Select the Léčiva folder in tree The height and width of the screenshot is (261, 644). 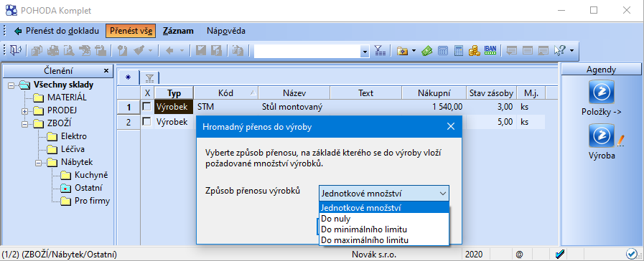[x=73, y=149]
